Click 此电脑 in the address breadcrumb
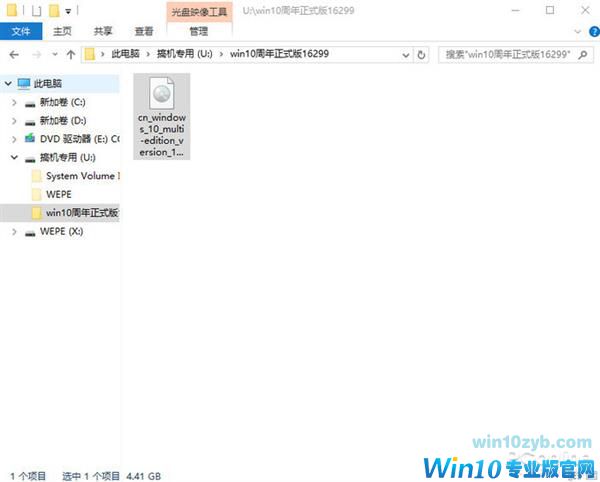The width and height of the screenshot is (600, 482). [126, 54]
